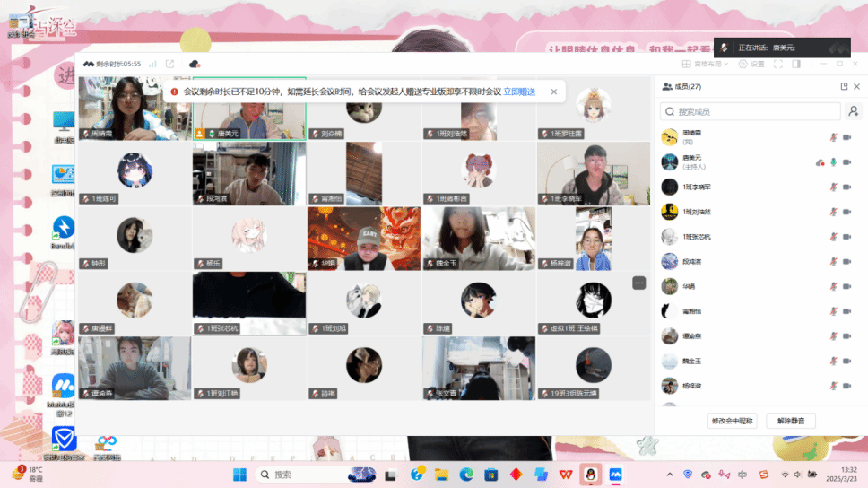Open the 设置 settings gear
Screen dimensions: 868x488
[751, 65]
